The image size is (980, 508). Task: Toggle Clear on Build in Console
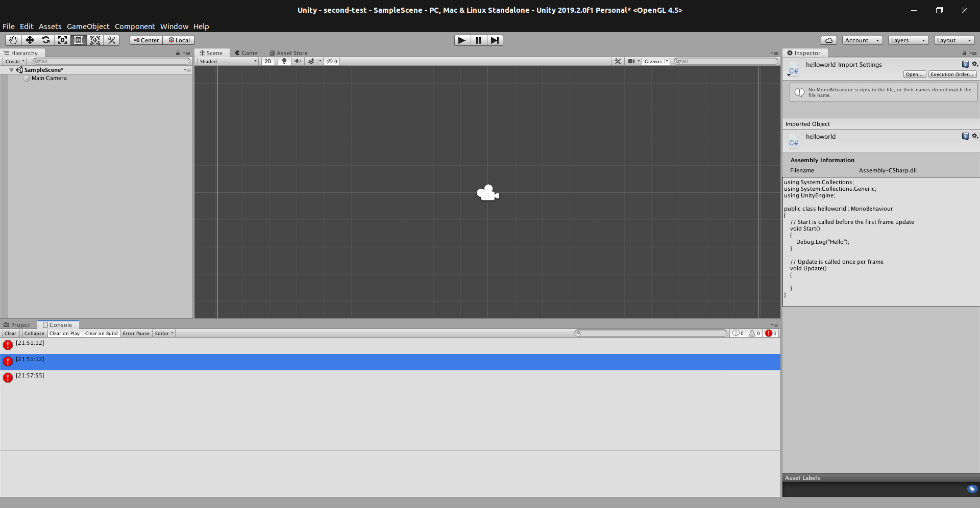pos(101,334)
